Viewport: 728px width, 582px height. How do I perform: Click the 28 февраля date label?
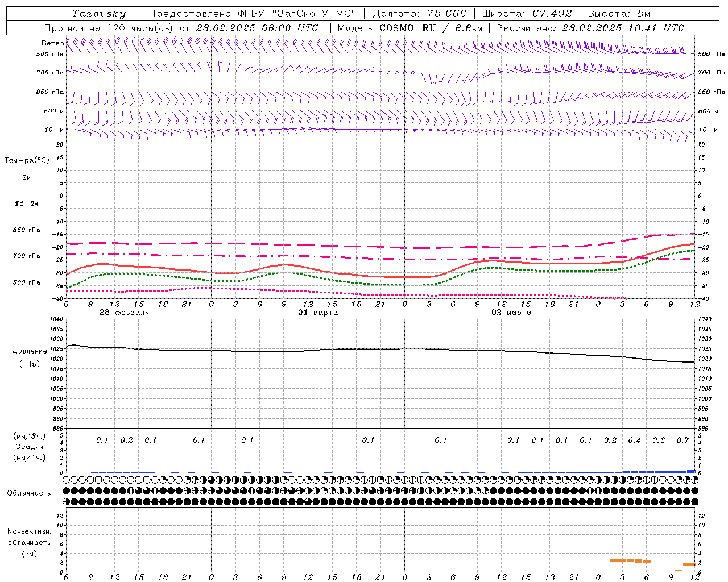coord(125,313)
